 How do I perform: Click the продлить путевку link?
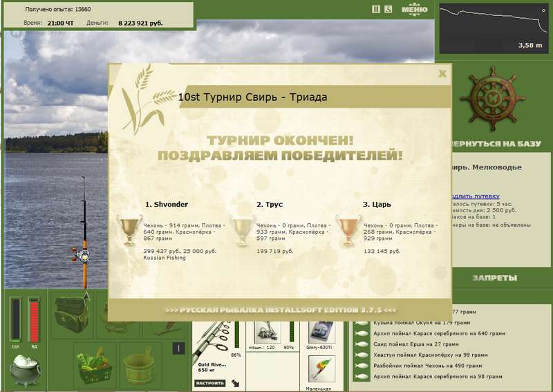click(x=476, y=196)
